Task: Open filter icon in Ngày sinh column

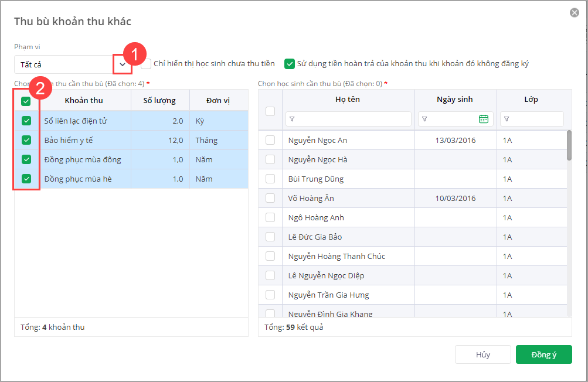Action: pyautogui.click(x=424, y=119)
